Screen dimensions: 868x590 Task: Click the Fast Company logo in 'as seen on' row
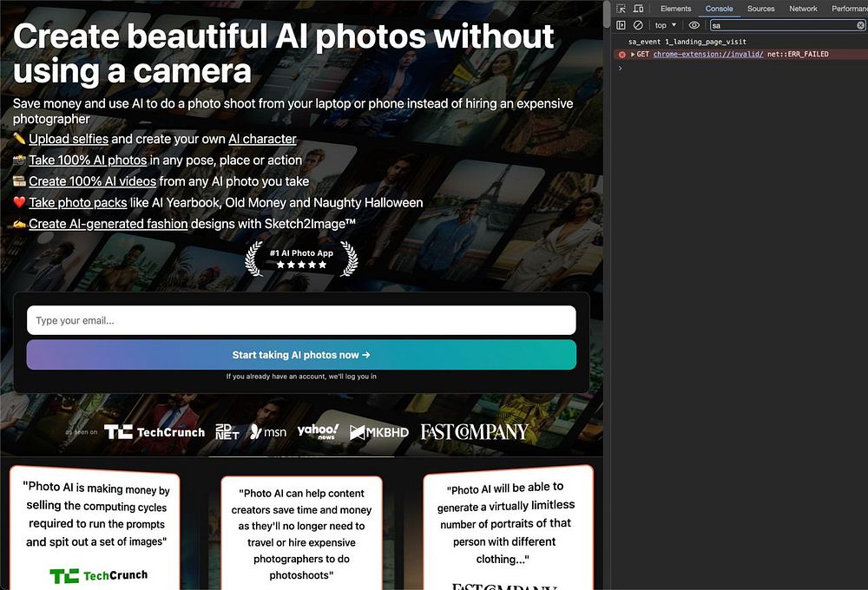pos(475,432)
